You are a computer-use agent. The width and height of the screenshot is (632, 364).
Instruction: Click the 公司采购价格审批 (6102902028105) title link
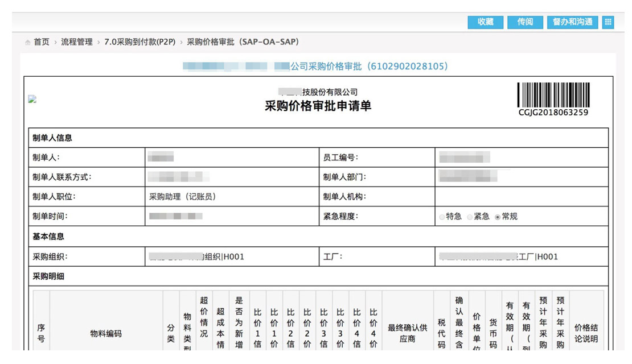[369, 67]
